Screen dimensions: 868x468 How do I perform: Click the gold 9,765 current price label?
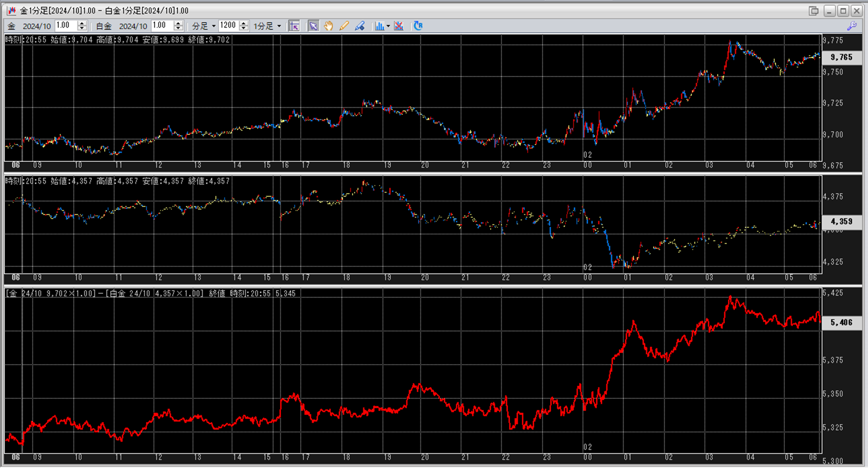point(841,57)
